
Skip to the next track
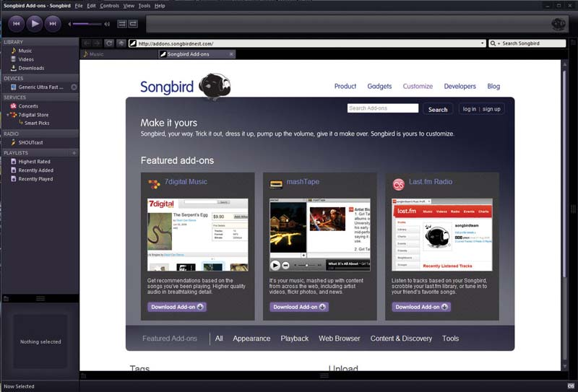coord(53,24)
